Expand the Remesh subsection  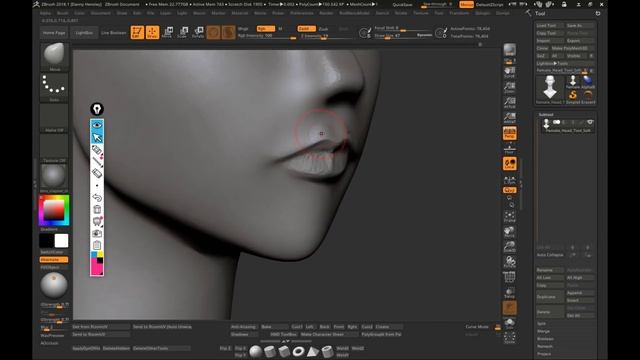[x=545, y=347]
